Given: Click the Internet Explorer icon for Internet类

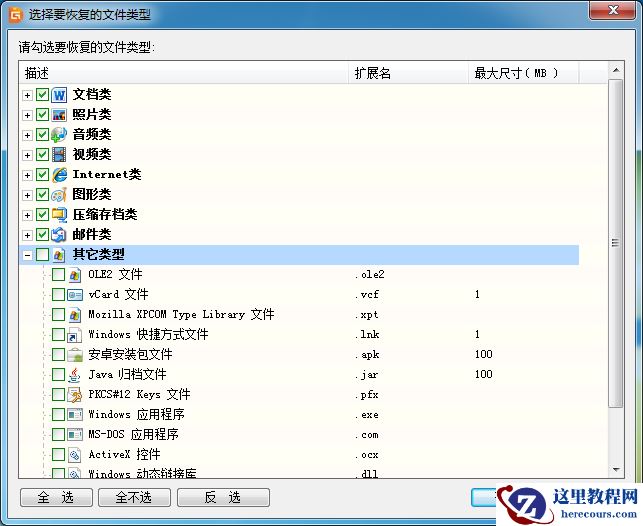Looking at the screenshot, I should tap(59, 175).
